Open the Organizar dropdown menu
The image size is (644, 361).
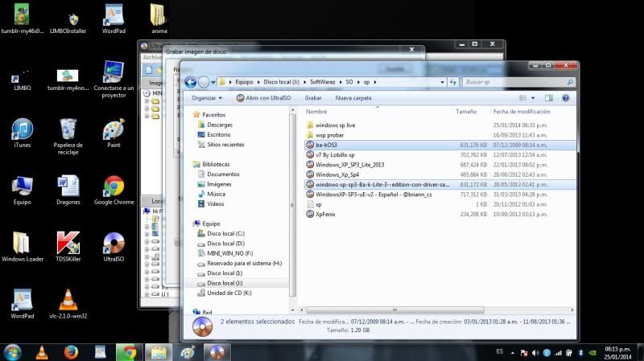point(207,98)
